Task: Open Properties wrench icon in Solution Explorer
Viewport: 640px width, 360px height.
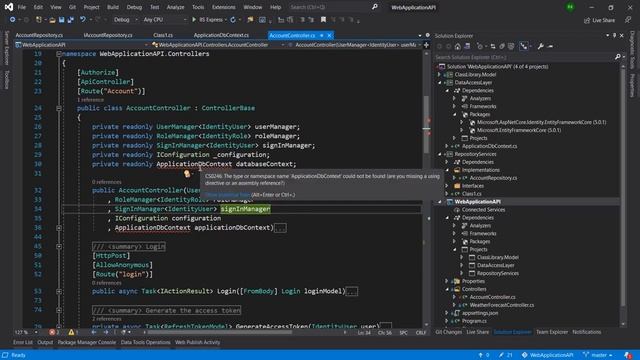Action: tap(541, 47)
